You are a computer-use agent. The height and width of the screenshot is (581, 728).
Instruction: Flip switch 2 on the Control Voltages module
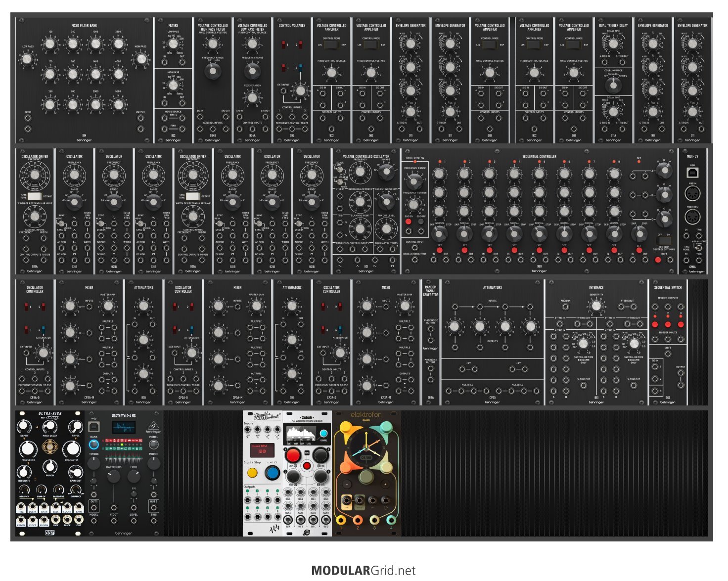301,45
